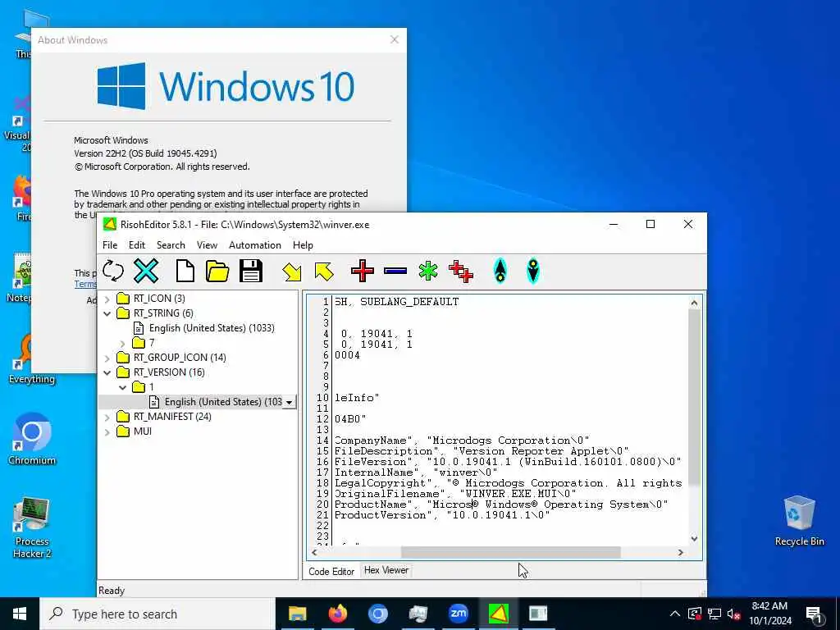The image size is (840, 630).
Task: Save with the floppy disk icon
Action: point(251,271)
